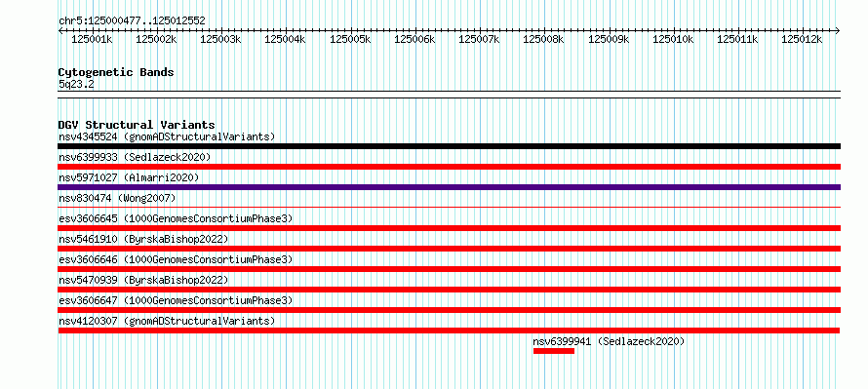868x389 pixels.
Task: Click label nsv6399933 (Sedlazeck2020)
Action: [x=135, y=157]
